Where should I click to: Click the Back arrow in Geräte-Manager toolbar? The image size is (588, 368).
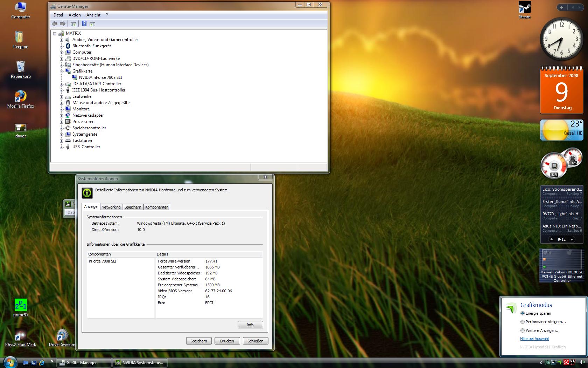coord(55,23)
